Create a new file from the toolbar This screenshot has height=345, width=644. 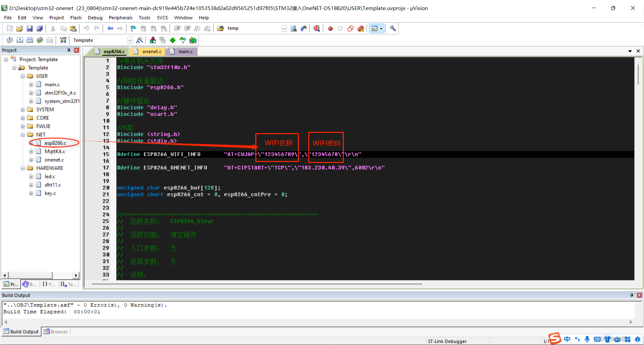click(x=10, y=28)
